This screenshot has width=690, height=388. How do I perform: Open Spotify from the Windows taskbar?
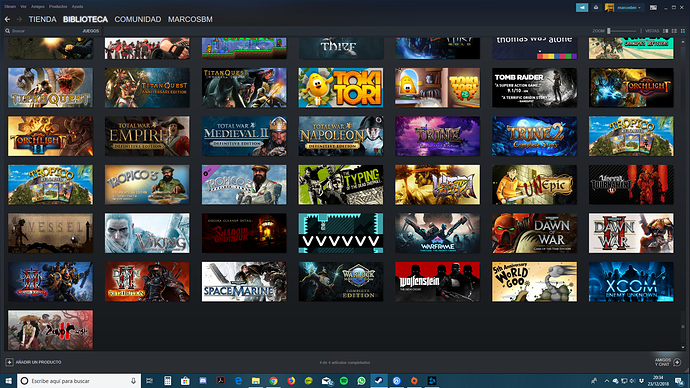point(344,381)
